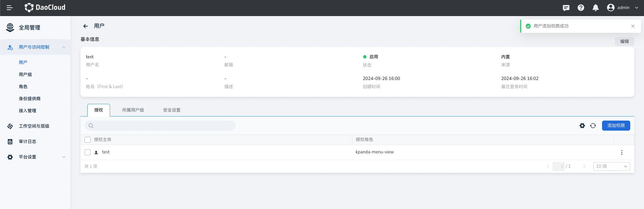Refresh the authorization list

pyautogui.click(x=593, y=126)
